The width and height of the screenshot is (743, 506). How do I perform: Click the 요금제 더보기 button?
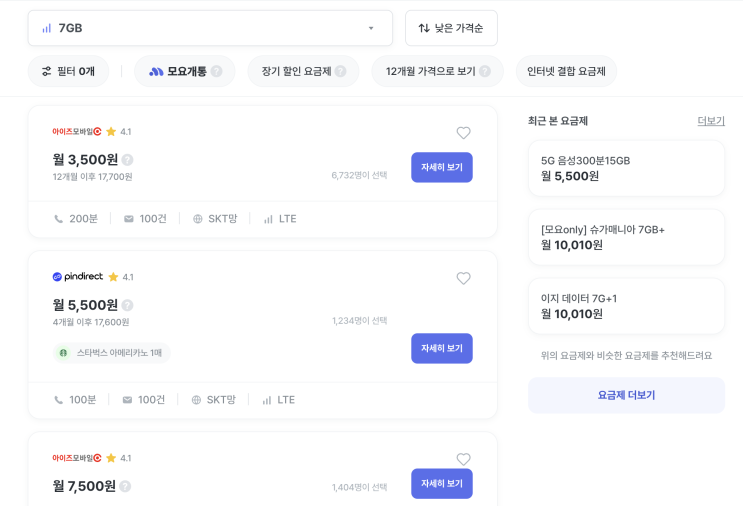point(626,395)
